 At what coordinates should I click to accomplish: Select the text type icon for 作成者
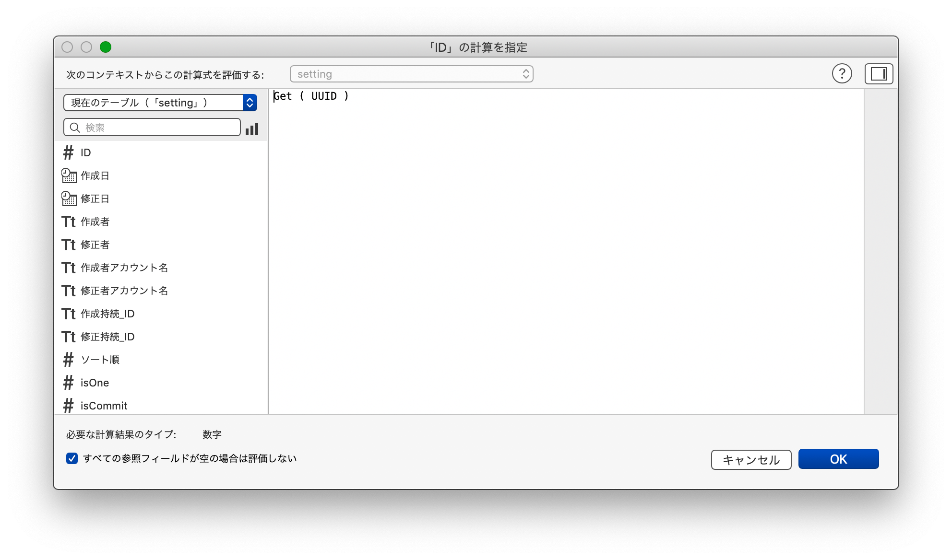68,222
